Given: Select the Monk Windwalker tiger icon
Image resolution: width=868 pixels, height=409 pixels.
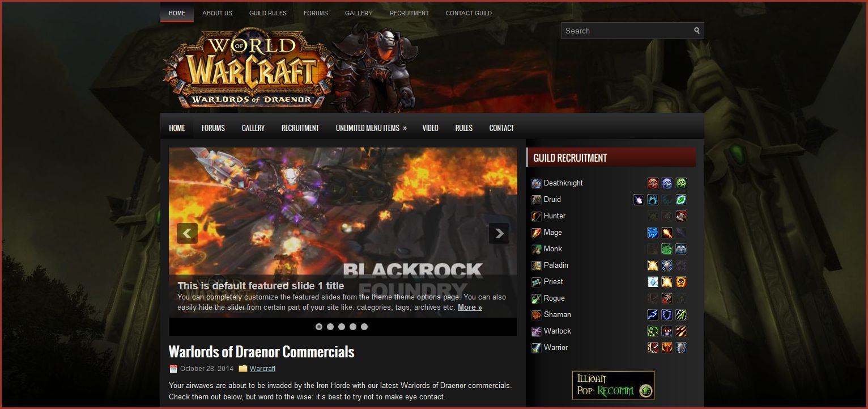Looking at the screenshot, I should tap(681, 249).
